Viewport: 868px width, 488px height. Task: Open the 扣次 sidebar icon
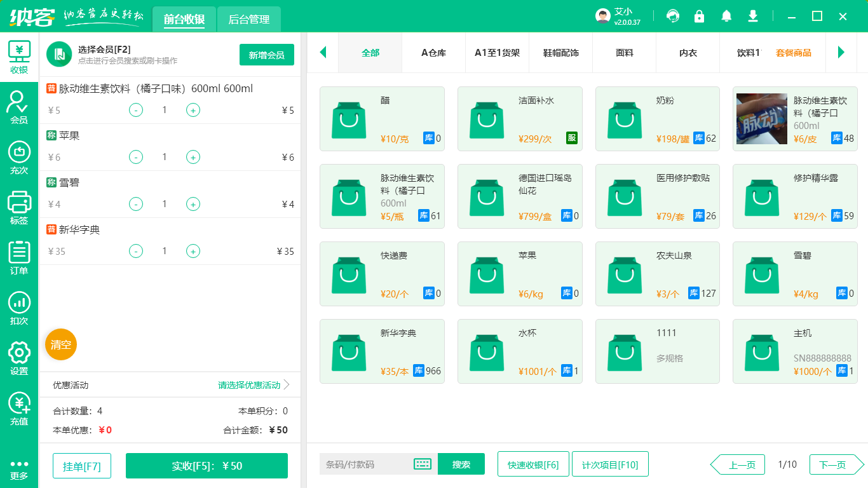(19, 308)
